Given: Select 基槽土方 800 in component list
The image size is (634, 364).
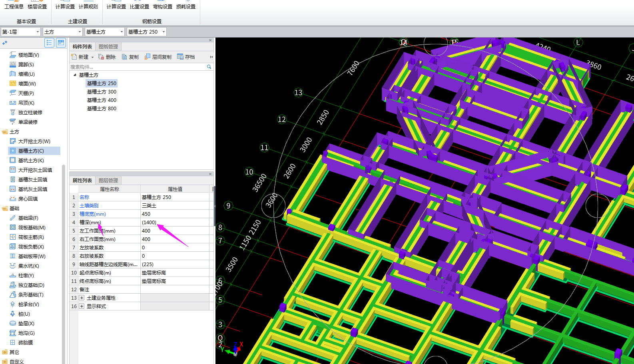Looking at the screenshot, I should tap(102, 109).
